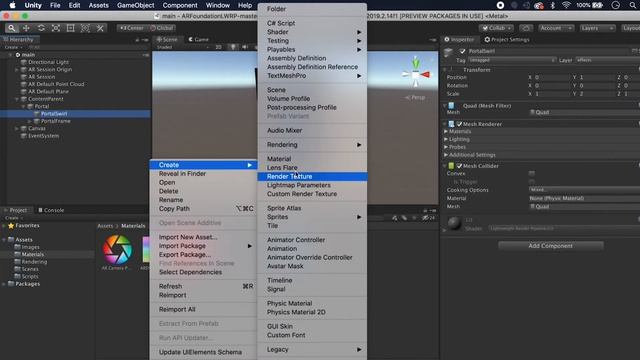Toggle Mesh Collider enabled checkbox

click(x=459, y=166)
